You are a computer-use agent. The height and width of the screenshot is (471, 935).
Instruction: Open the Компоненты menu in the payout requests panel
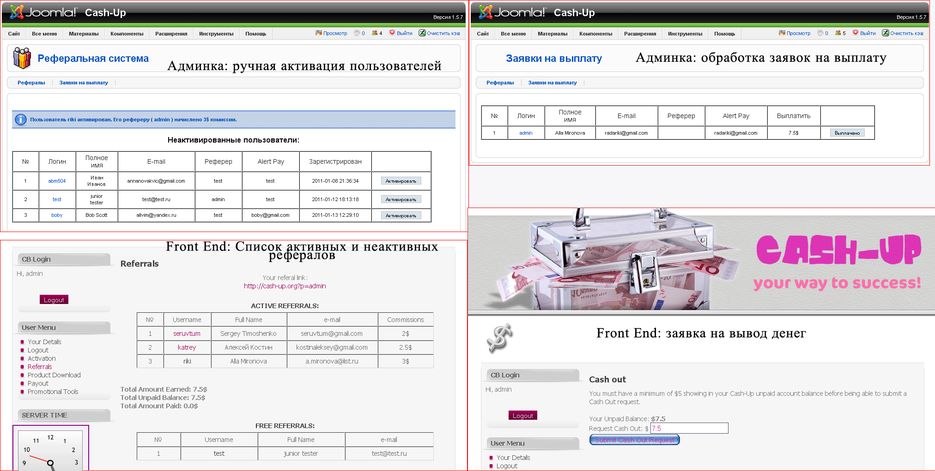596,34
